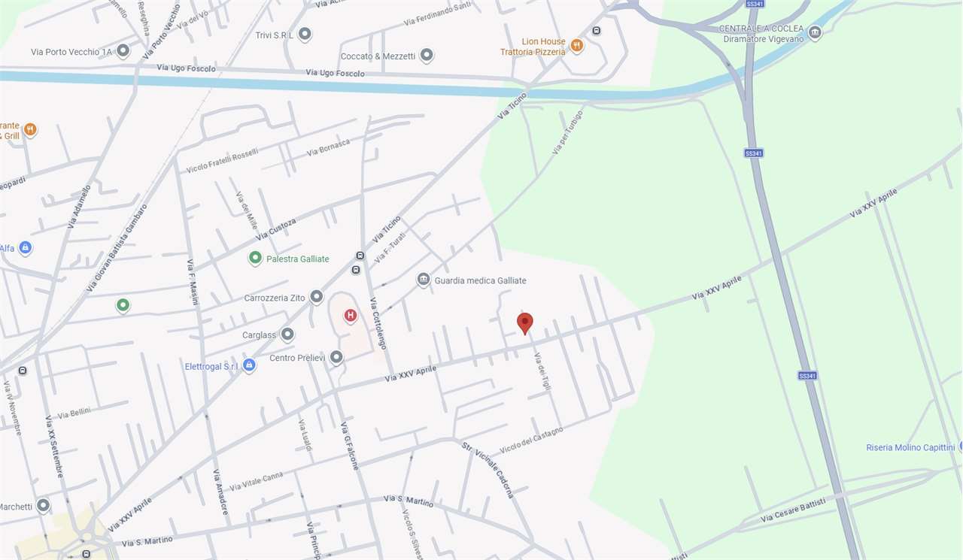Viewport: 963px width, 560px height.
Task: Click the unlabeled green marker near Via F. Masini
Action: pyautogui.click(x=123, y=305)
